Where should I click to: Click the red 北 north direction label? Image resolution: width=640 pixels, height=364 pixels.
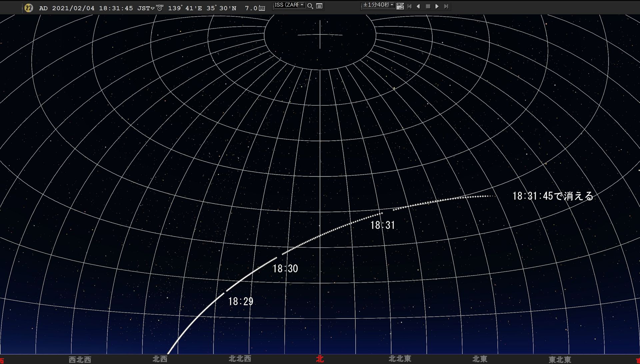(x=320, y=359)
